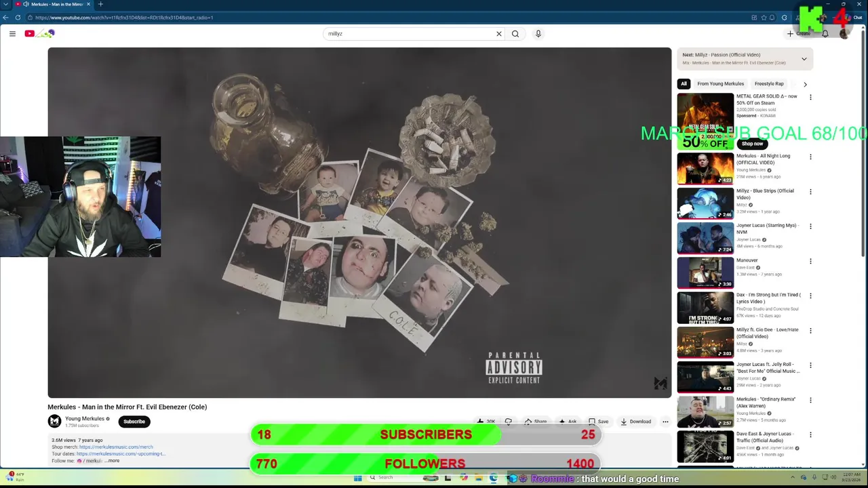Open the Young Merkules channel avatar
The width and height of the screenshot is (868, 488).
54,422
